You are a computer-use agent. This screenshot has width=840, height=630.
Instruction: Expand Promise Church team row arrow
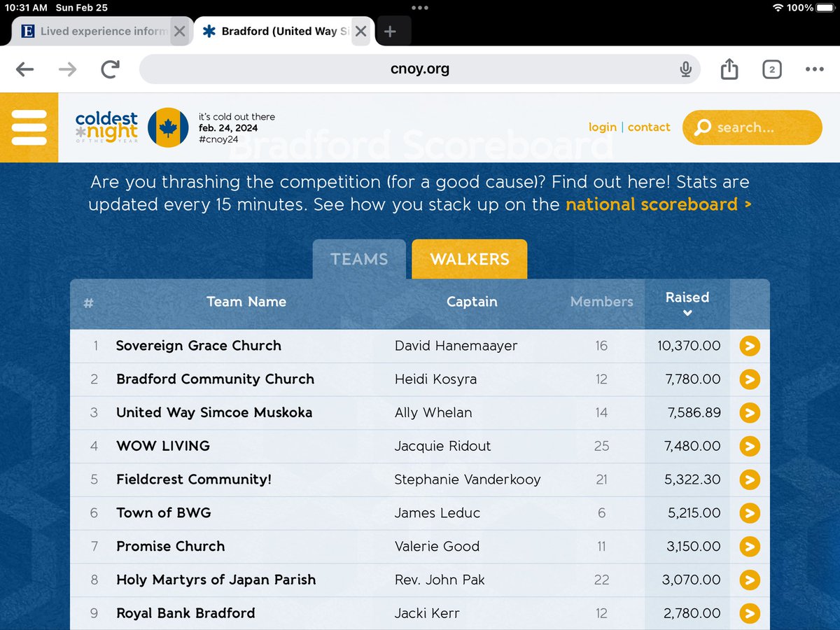tap(750, 547)
